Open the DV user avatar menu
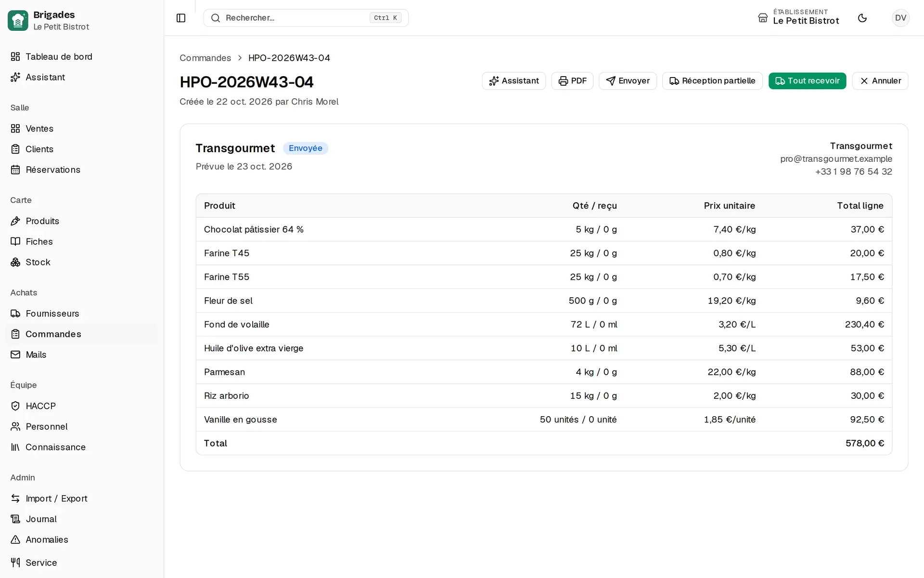 tap(900, 18)
